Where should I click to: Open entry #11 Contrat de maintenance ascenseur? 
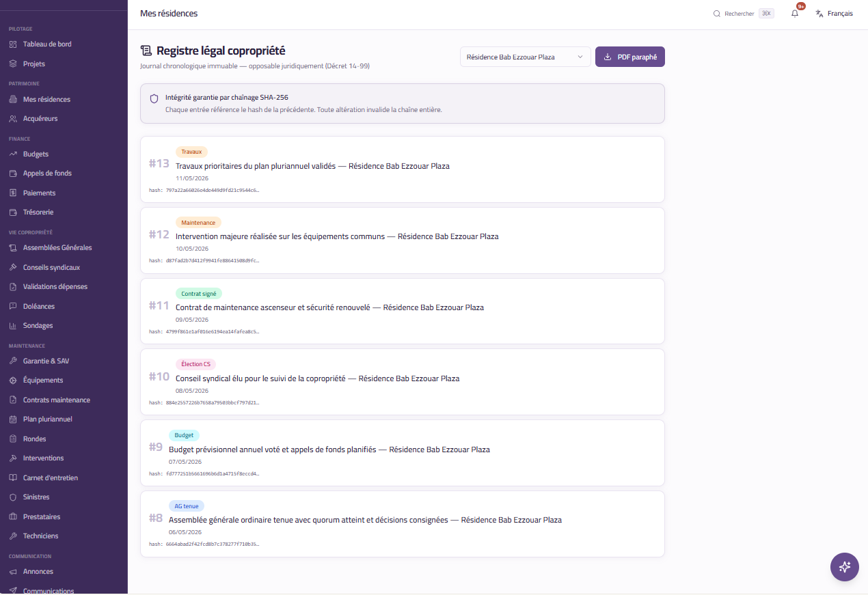coord(403,311)
